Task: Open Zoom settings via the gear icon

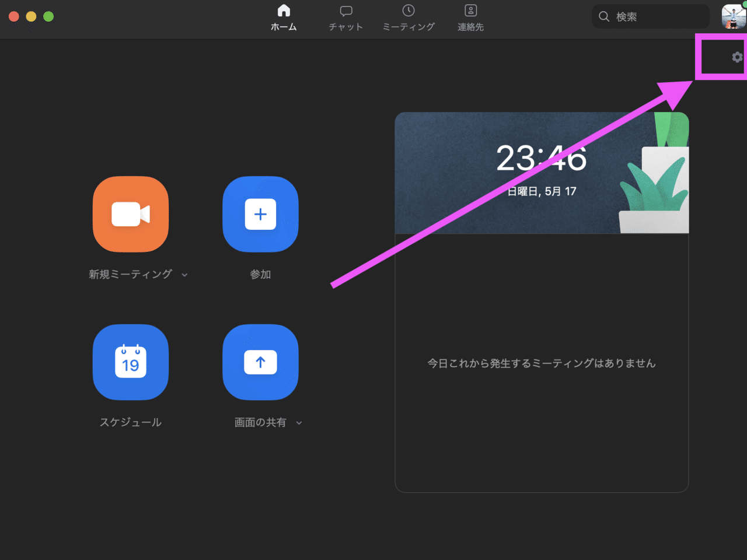Action: pos(736,57)
